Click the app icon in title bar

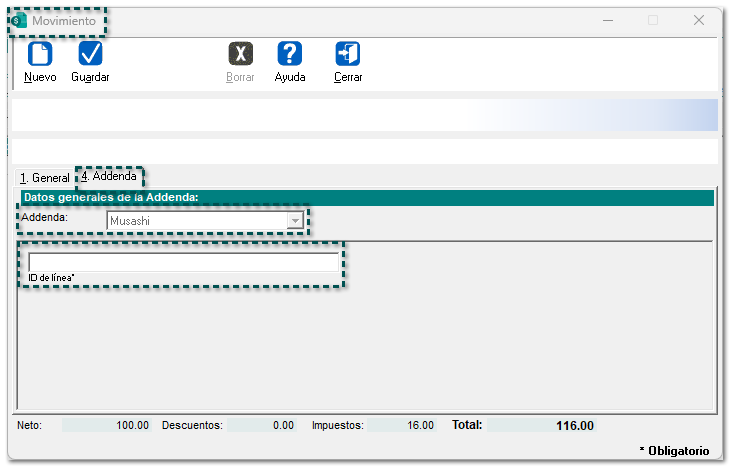pyautogui.click(x=20, y=20)
